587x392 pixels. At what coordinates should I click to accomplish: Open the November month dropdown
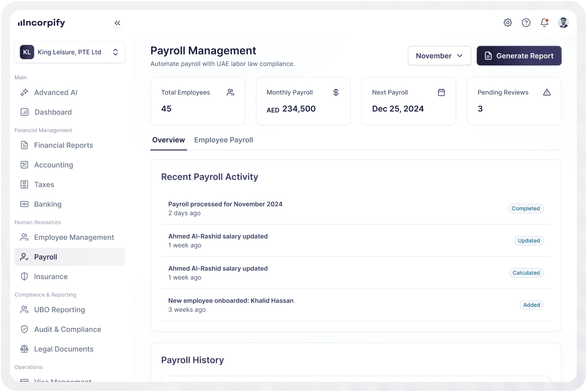[x=439, y=56]
